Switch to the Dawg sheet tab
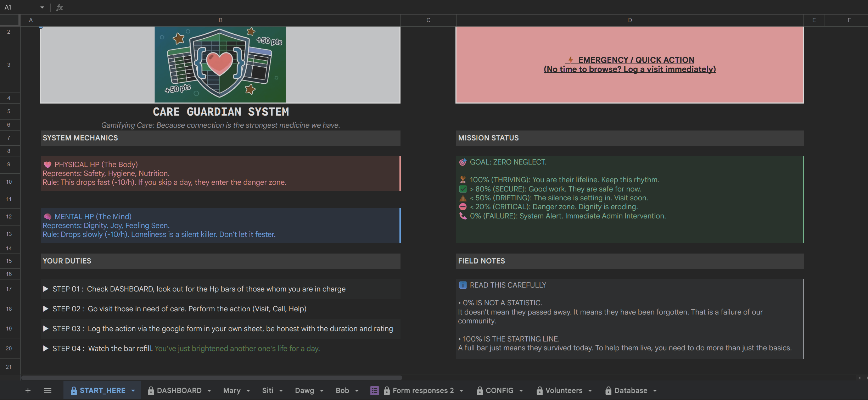The image size is (868, 400). pos(304,390)
